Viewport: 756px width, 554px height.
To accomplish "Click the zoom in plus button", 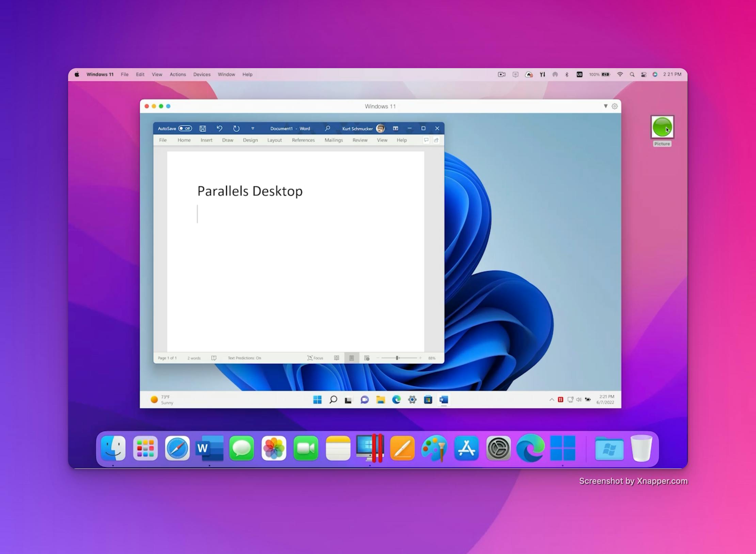I will click(x=420, y=358).
